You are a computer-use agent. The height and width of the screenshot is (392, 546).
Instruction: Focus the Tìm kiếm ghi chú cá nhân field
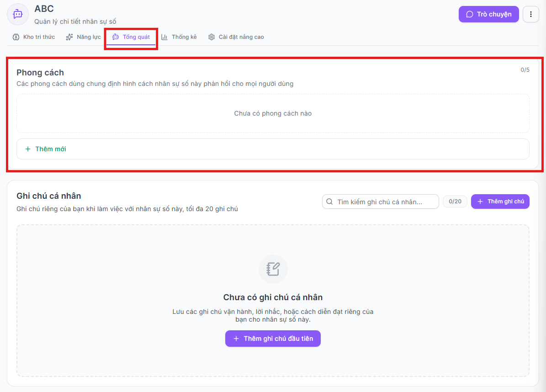(380, 201)
